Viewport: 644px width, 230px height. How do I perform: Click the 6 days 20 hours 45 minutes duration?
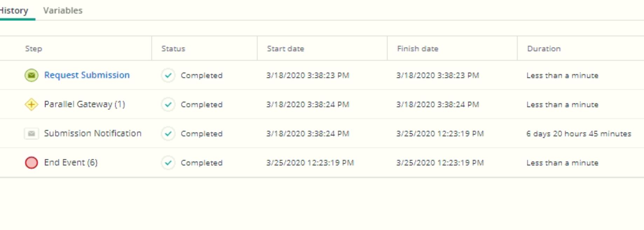(578, 133)
